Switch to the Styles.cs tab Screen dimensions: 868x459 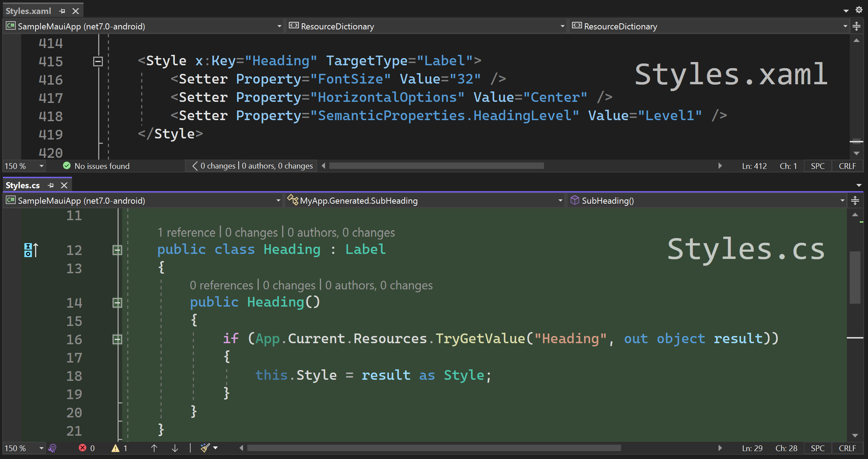(23, 185)
